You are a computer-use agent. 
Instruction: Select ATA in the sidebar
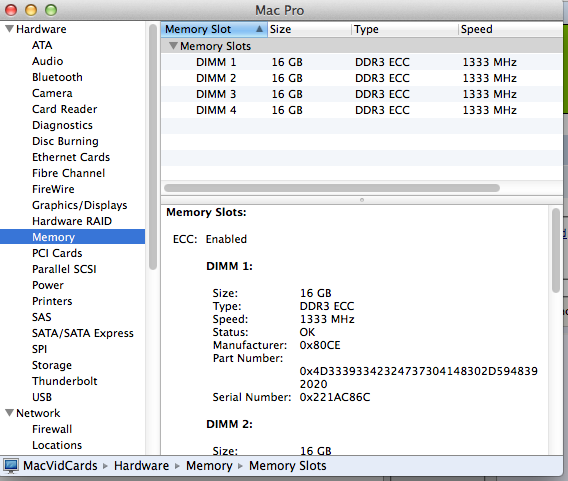(x=42, y=45)
